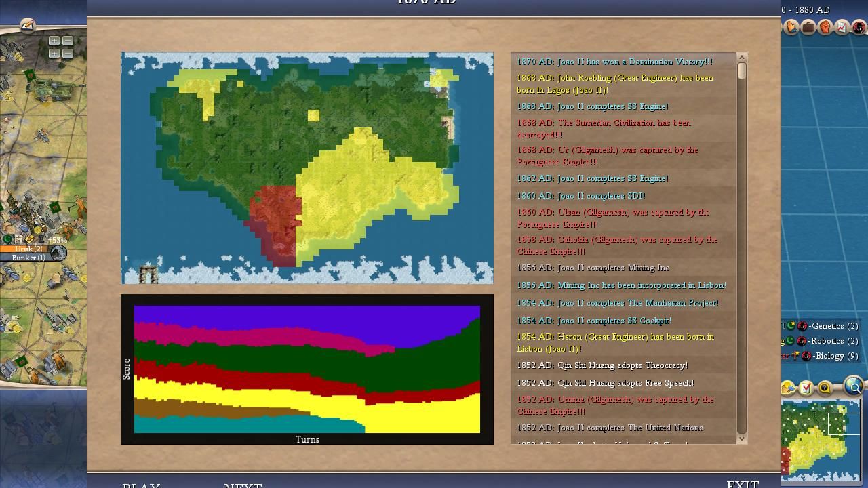Click the Civilopedia book-and-pen icon at top left

[x=27, y=26]
